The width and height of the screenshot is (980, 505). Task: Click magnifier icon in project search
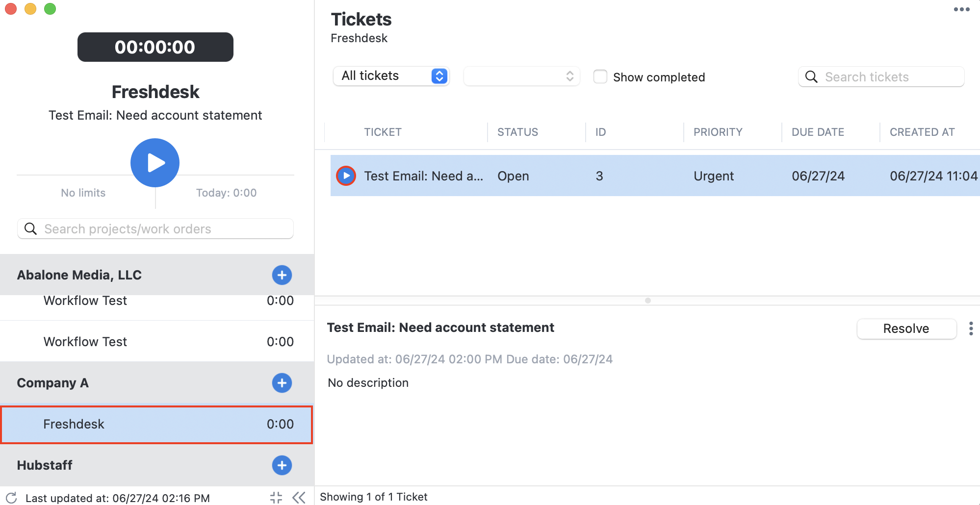coord(30,229)
